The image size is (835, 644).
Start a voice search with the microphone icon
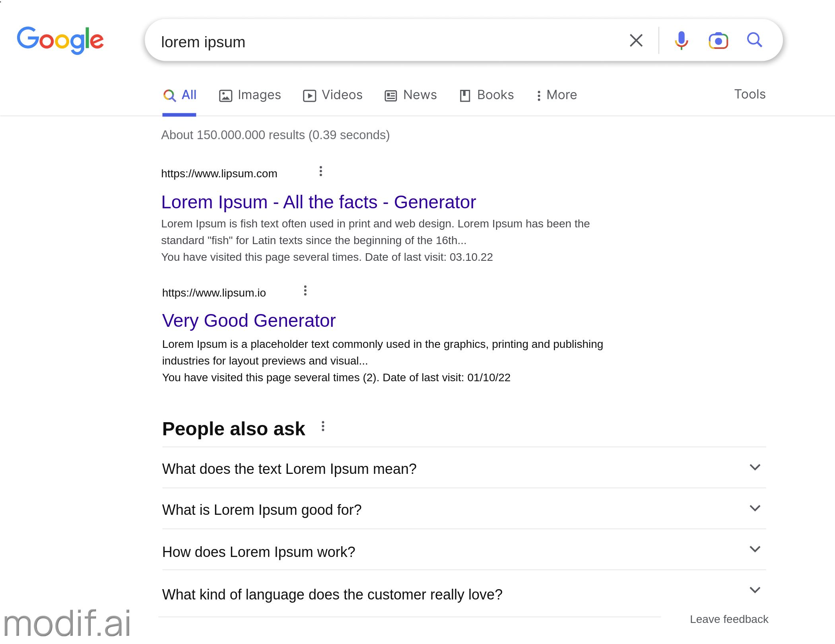coord(681,40)
